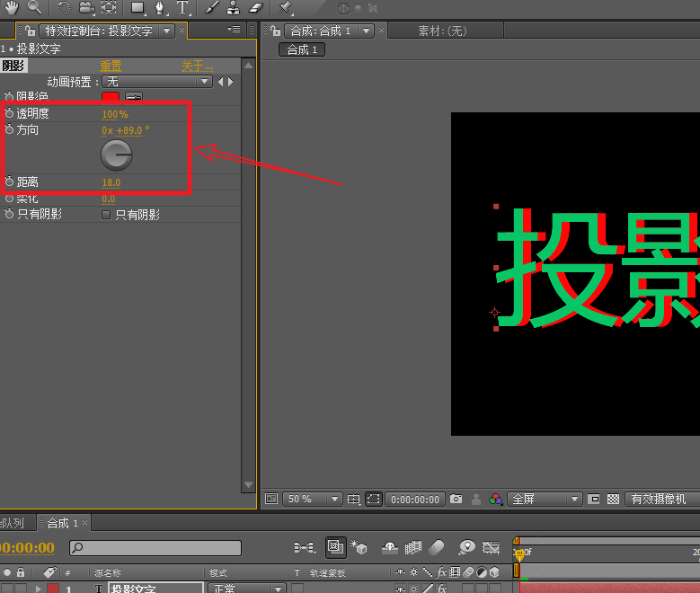Click the 距离 value 18.0
The image size is (700, 593).
tap(111, 182)
